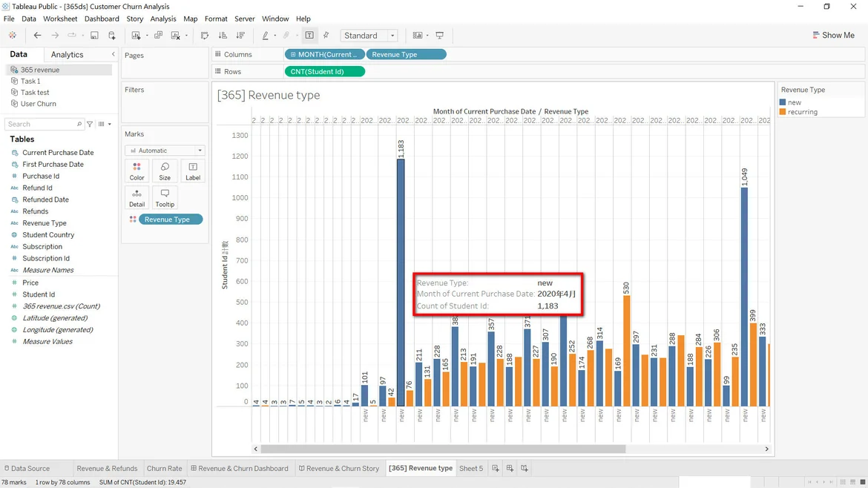The width and height of the screenshot is (868, 488).
Task: Click the new worksheet icon at bottom
Action: tap(496, 469)
